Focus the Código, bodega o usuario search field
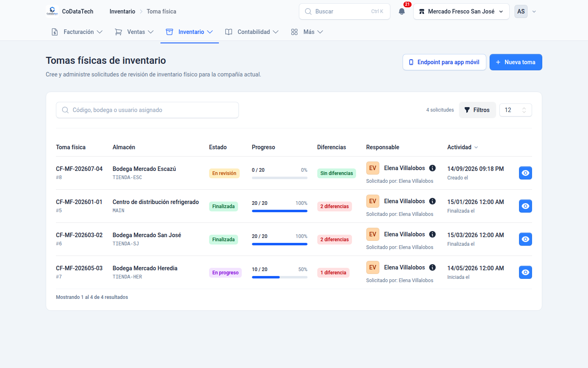The height and width of the screenshot is (368, 588). [147, 110]
